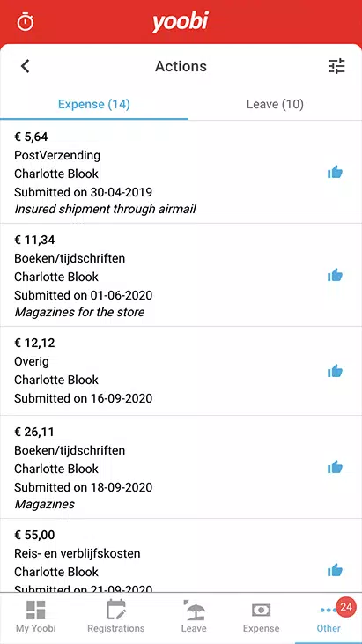Approve the € 55,00 Reis- en verblijfskosten expense
Screen dimensions: 362x644
click(x=335, y=570)
